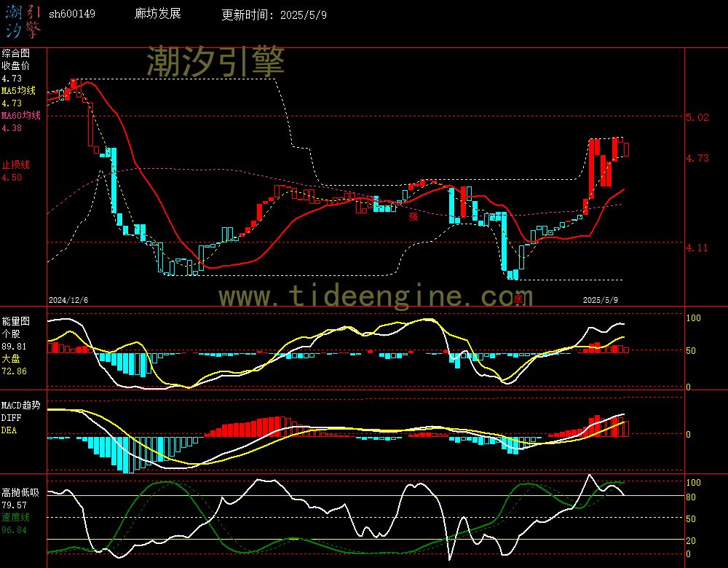
Task: Select the stock code sh600149
Action: (x=72, y=14)
